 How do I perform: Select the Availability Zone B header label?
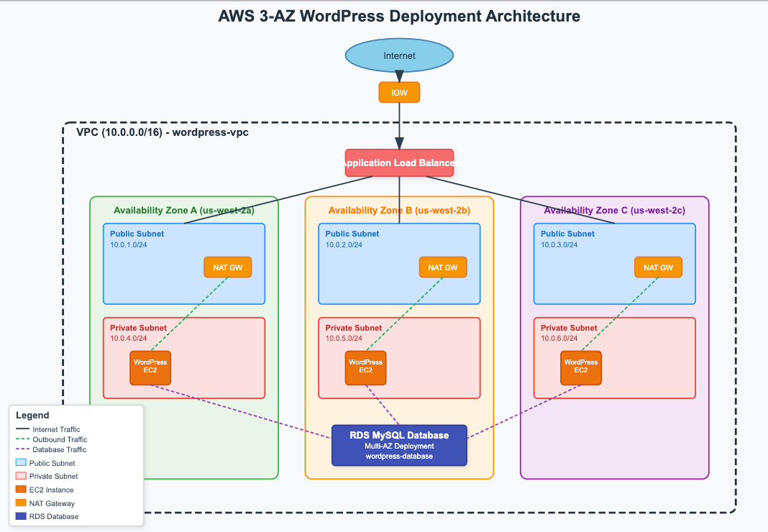[399, 210]
